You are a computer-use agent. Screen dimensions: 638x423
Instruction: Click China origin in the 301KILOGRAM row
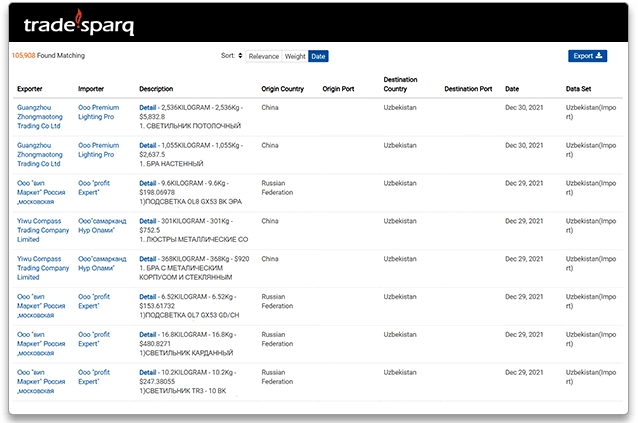(x=270, y=221)
